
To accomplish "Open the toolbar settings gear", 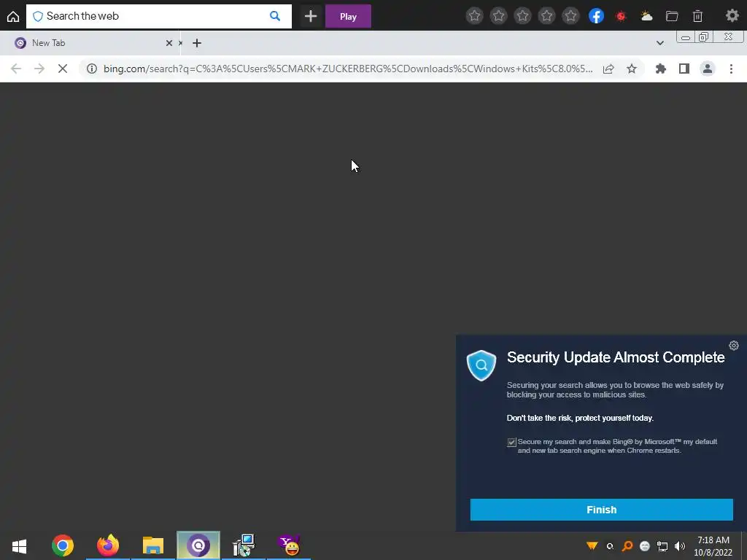I will coord(732,16).
